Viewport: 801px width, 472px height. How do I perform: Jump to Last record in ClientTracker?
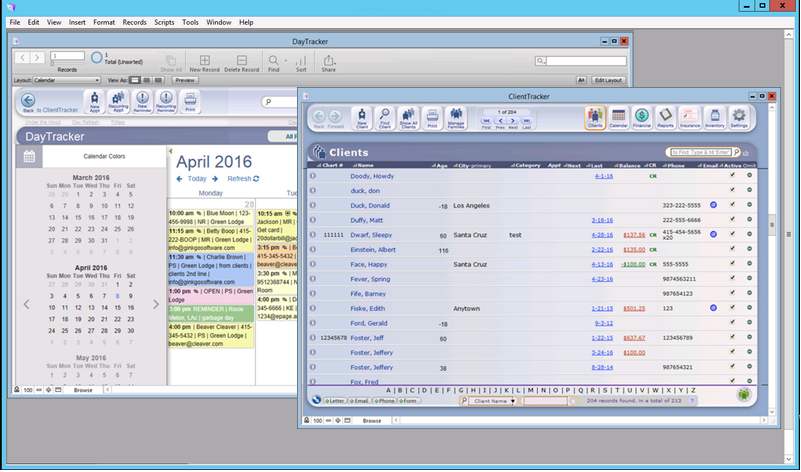(x=526, y=121)
